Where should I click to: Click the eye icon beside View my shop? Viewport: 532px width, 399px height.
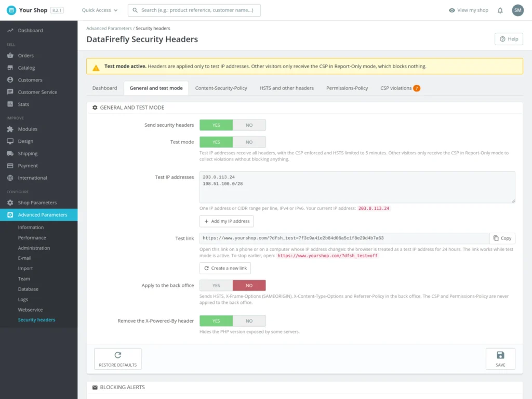pyautogui.click(x=451, y=10)
